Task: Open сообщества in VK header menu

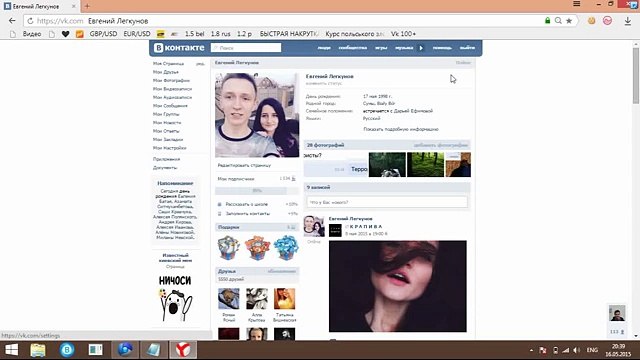Action: 353,48
